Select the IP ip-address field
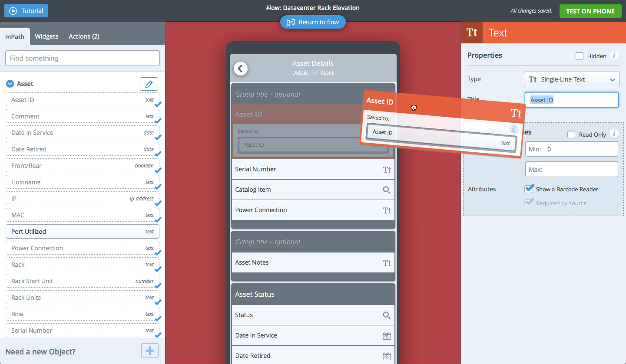626x364 pixels. [x=83, y=199]
